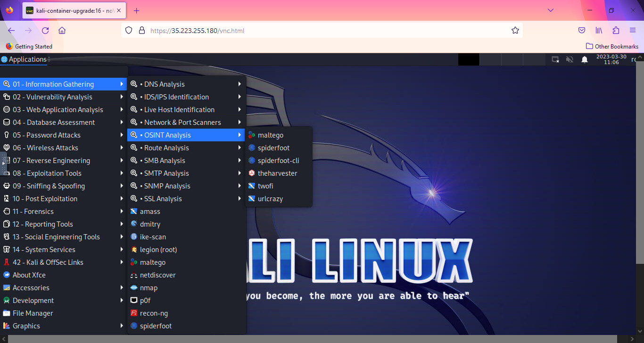This screenshot has width=644, height=343.
Task: Open • SNMP Analysis submenu
Action: 186,186
